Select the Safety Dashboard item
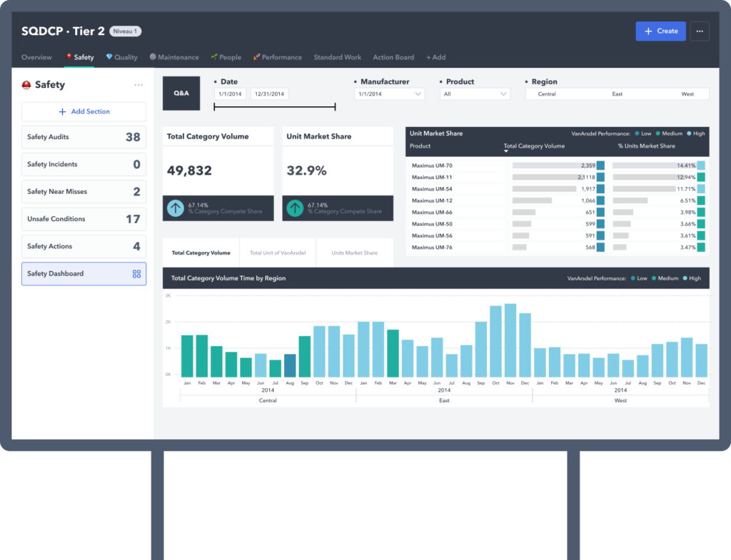Screen dimensions: 731x560 84,274
